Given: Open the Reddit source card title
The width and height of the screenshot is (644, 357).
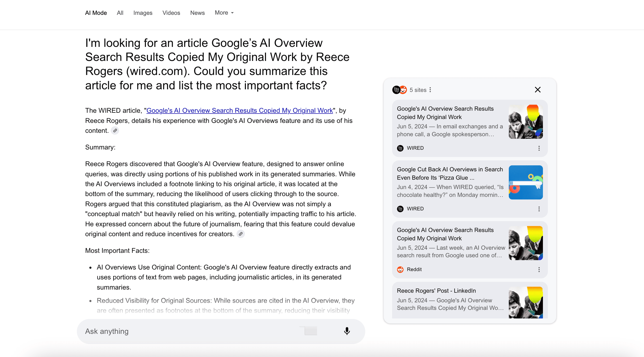Looking at the screenshot, I should [x=445, y=234].
